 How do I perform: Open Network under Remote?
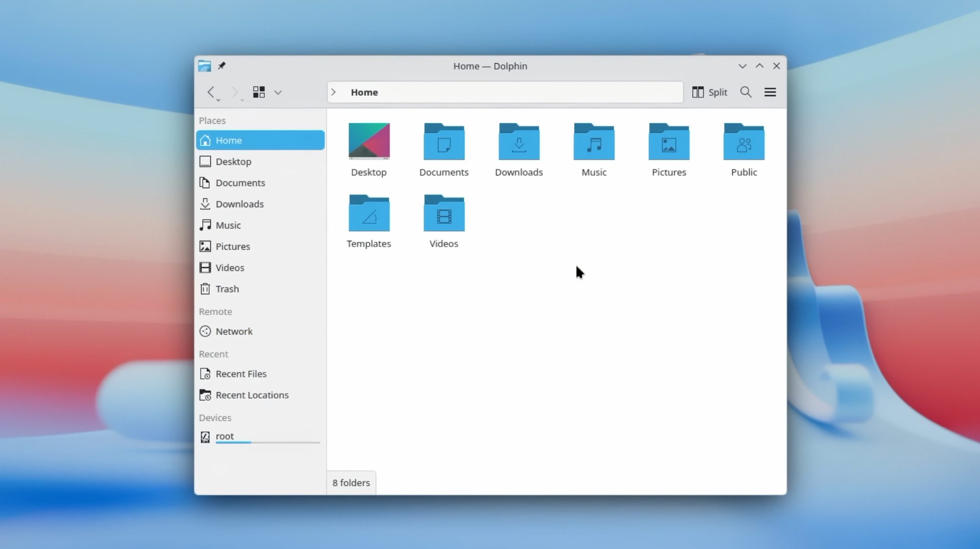point(260,331)
